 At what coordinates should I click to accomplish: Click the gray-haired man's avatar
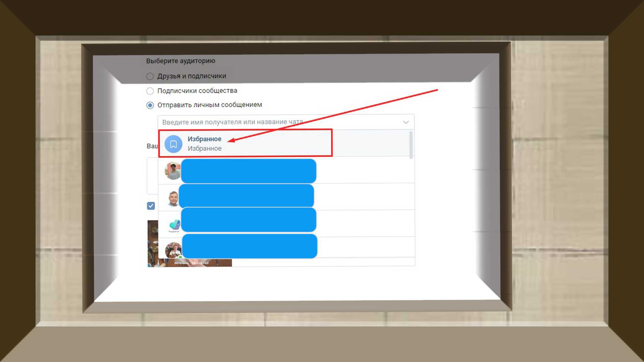tap(173, 198)
